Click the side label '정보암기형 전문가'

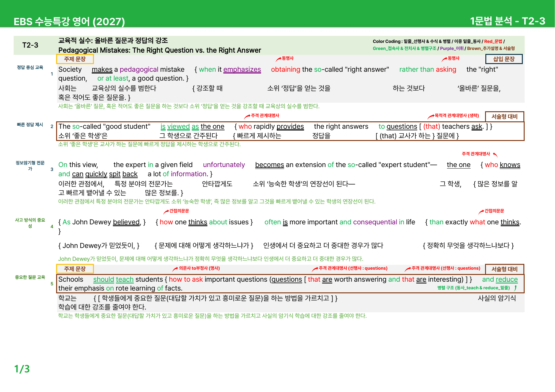point(30,166)
